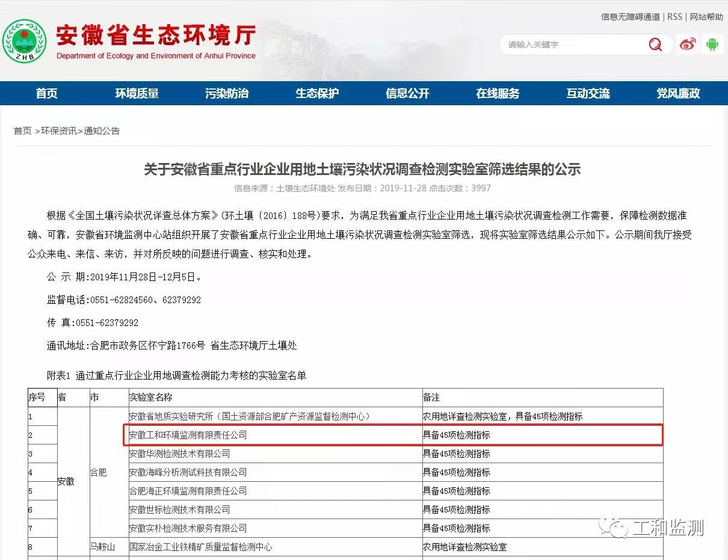Open the 首页 navigation menu item

(46, 93)
